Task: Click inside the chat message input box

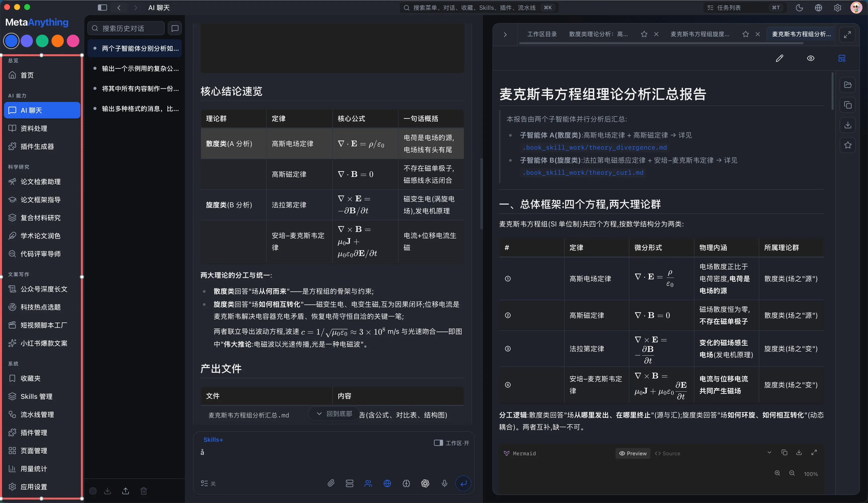Action: tap(334, 458)
